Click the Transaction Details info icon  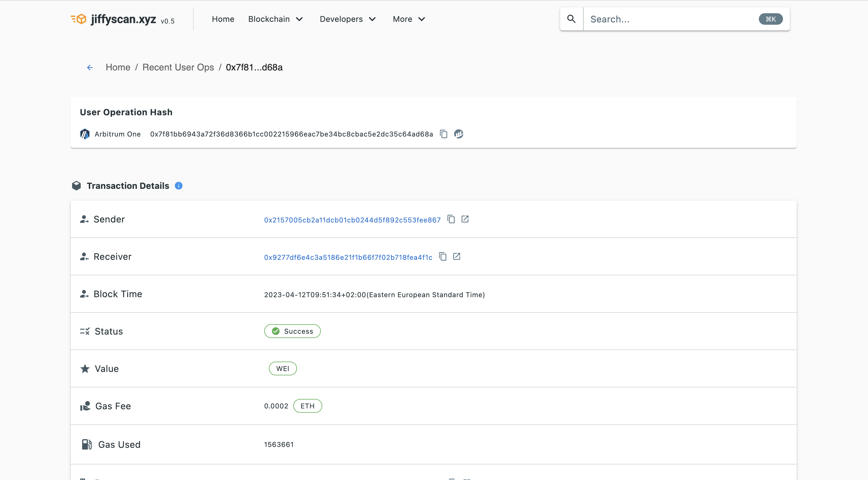pos(179,186)
